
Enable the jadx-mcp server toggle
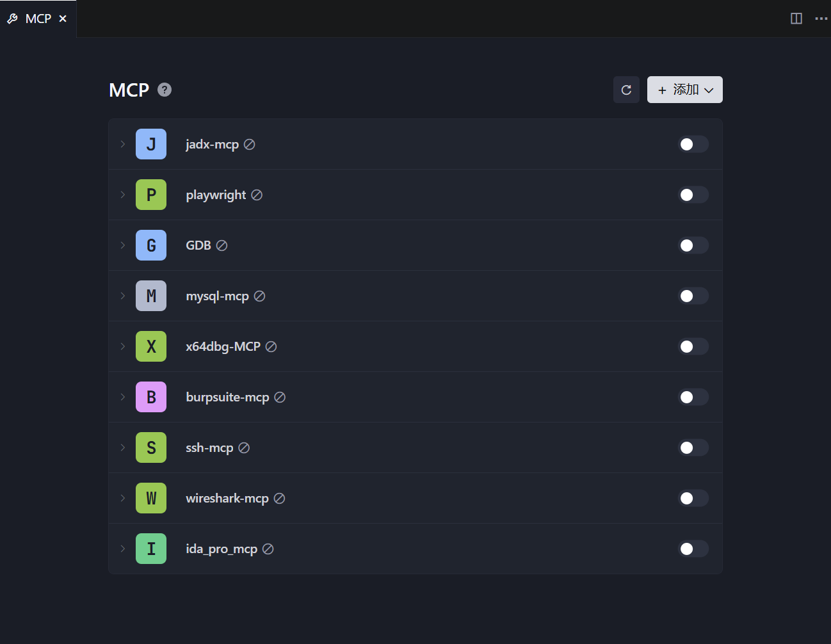click(693, 144)
